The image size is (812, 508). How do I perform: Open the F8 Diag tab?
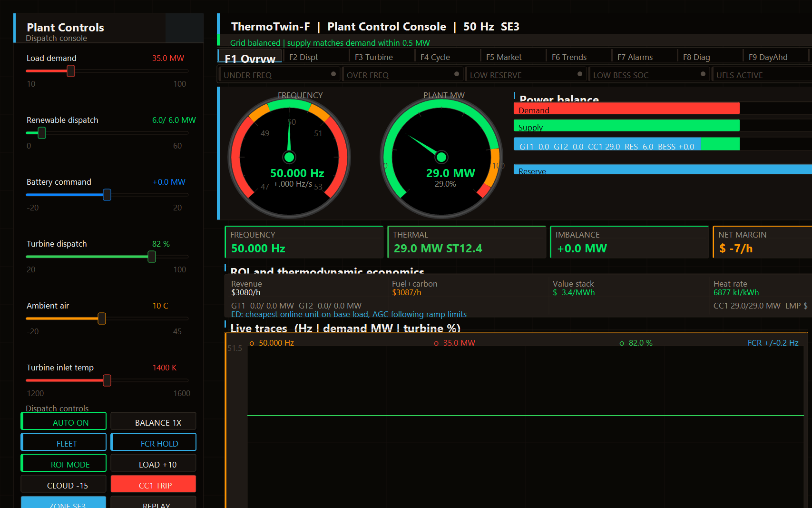710,56
